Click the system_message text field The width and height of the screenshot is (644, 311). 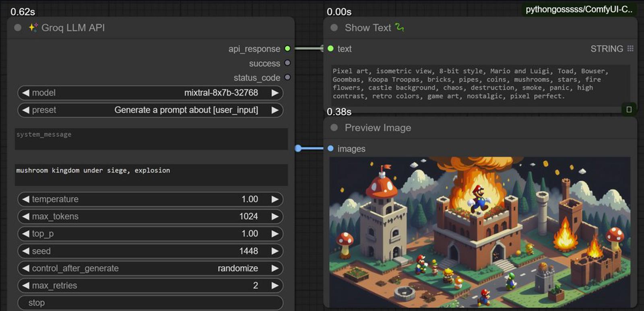151,139
